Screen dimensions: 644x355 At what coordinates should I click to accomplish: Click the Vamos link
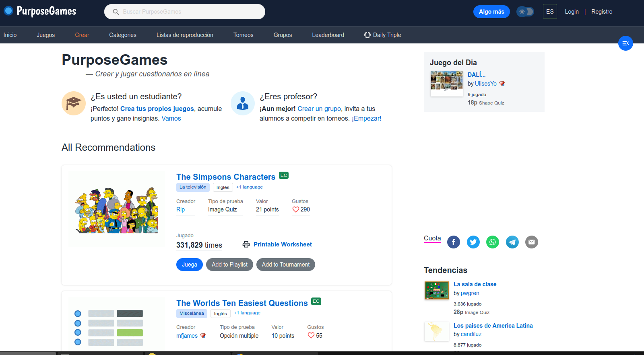pyautogui.click(x=171, y=118)
